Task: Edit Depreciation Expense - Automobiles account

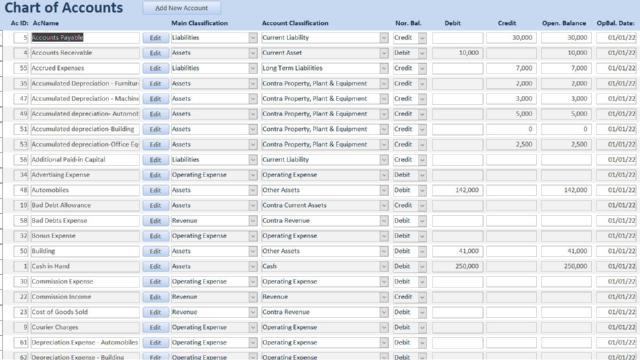Action: pos(156,343)
